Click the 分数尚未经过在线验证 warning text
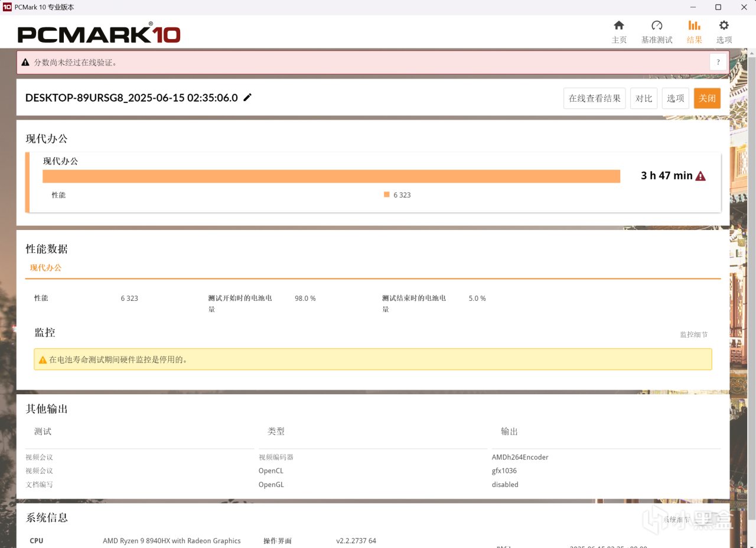 tap(76, 62)
